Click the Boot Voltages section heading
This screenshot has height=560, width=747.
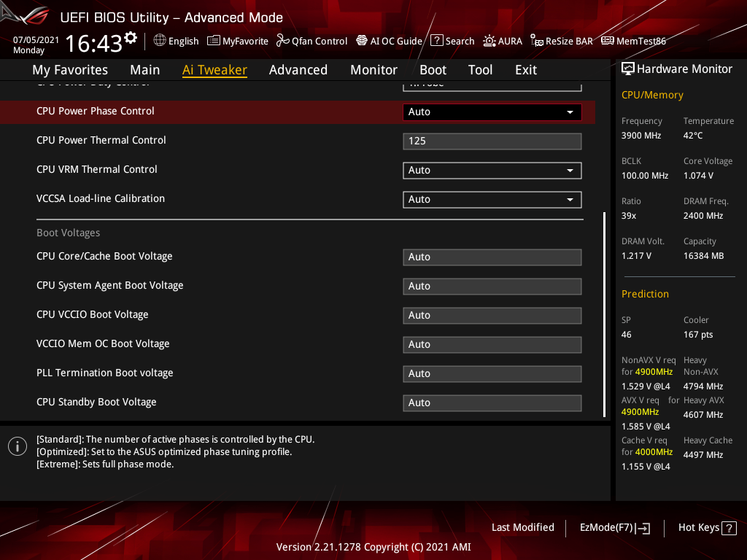(68, 233)
